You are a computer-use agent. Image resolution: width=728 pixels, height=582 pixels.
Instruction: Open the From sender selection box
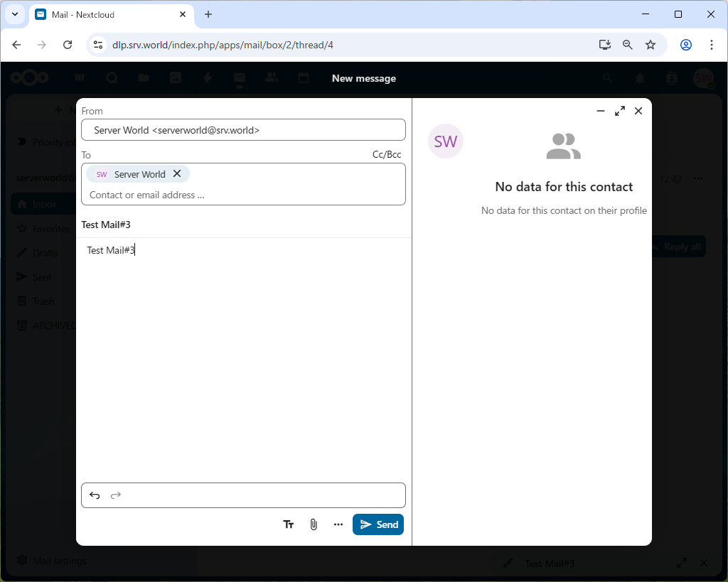pyautogui.click(x=243, y=130)
